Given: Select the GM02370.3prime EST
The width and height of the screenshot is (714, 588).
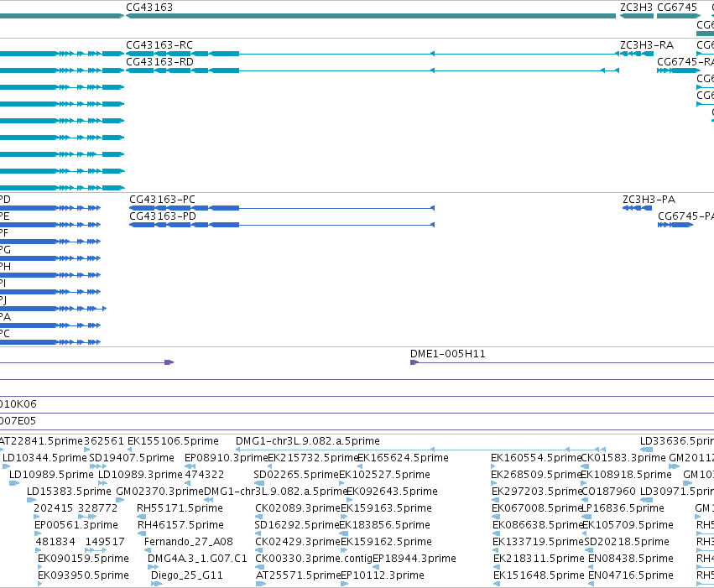Looking at the screenshot, I should pyautogui.click(x=159, y=492).
